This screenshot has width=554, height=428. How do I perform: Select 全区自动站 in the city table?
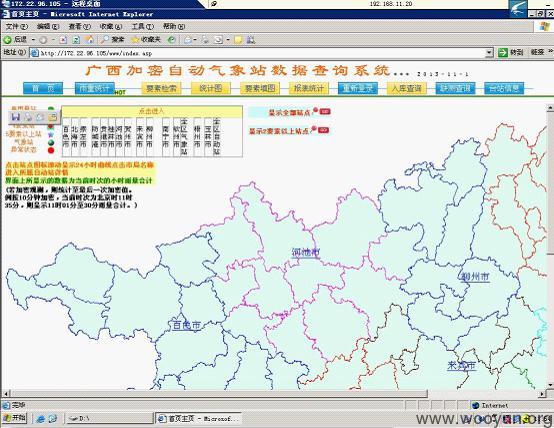click(x=217, y=137)
